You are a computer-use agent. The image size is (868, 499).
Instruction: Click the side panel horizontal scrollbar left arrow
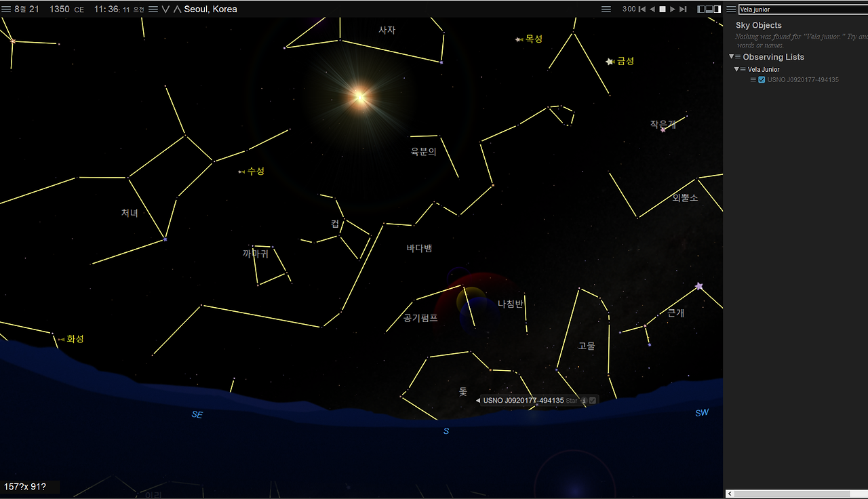coord(730,494)
